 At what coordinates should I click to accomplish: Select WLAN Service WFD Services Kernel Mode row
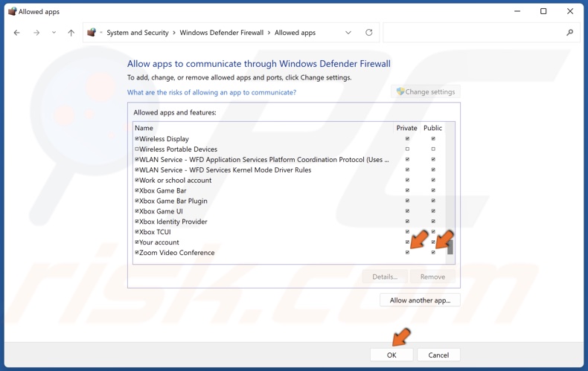225,170
